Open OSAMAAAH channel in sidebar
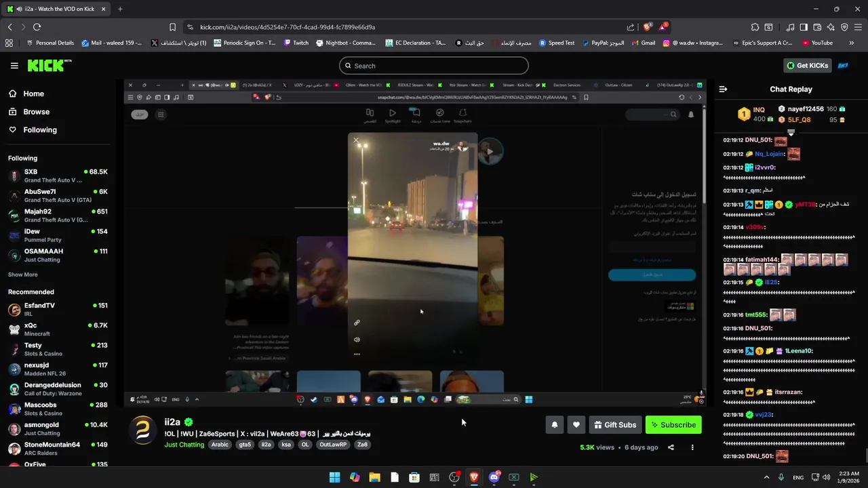 58,255
